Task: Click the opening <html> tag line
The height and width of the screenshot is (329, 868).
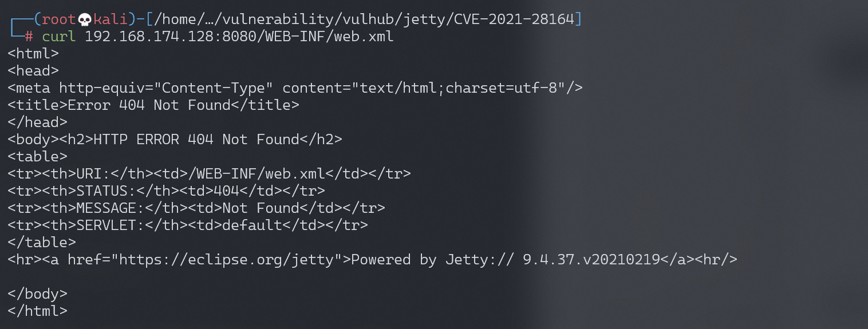Action: tap(33, 54)
